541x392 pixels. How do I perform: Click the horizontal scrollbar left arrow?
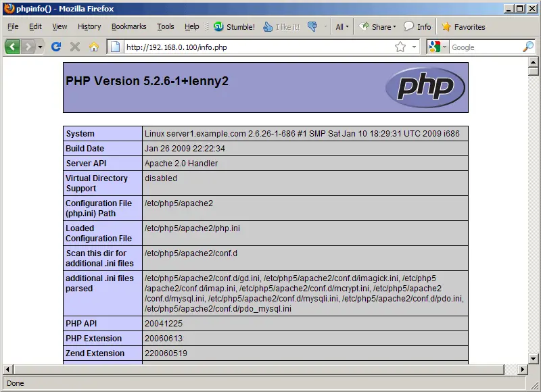7,369
